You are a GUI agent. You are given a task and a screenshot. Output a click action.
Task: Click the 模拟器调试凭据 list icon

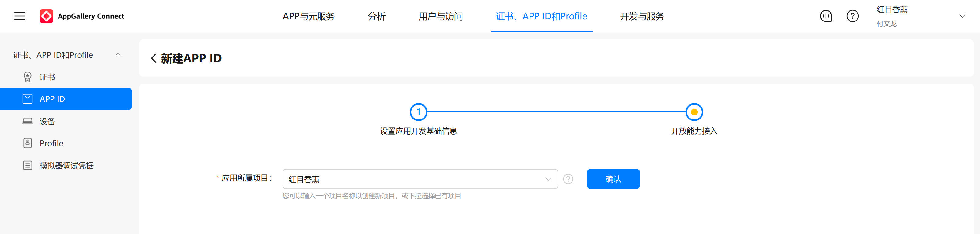point(27,166)
